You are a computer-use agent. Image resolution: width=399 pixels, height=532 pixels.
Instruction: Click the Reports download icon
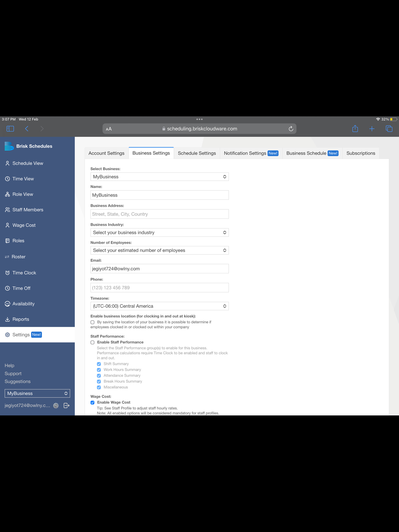tap(8, 319)
